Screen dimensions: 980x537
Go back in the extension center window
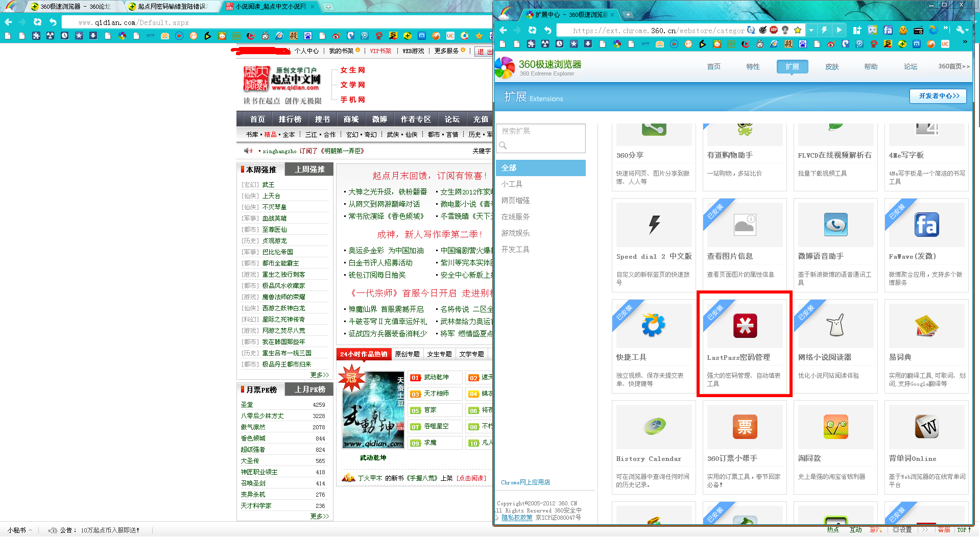coord(504,30)
